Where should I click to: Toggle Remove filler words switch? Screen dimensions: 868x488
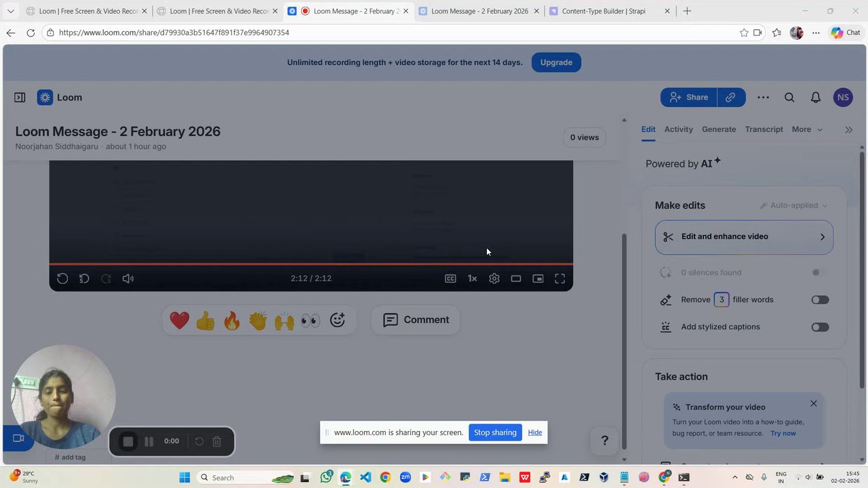(820, 300)
